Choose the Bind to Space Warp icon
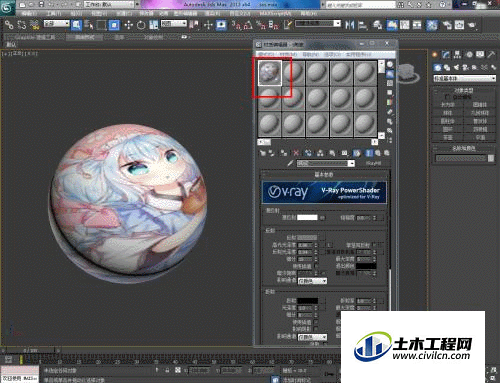This screenshot has width=500, height=383. pyautogui.click(x=34, y=25)
